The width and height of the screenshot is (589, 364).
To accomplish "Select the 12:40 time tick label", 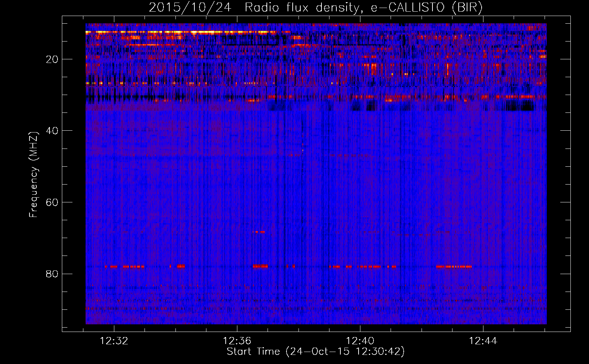I will (360, 341).
